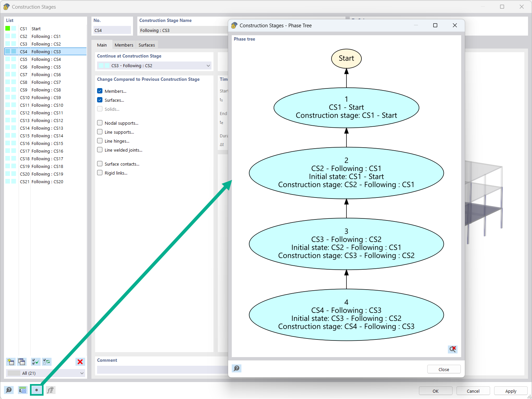This screenshot has width=532, height=399.
Task: Apply the construction stage changes
Action: tap(510, 391)
